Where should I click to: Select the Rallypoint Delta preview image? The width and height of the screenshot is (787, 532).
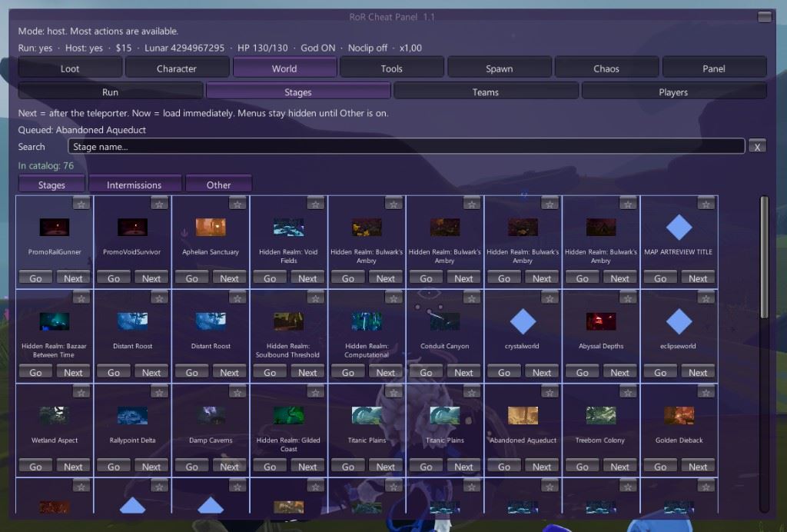pyautogui.click(x=132, y=416)
